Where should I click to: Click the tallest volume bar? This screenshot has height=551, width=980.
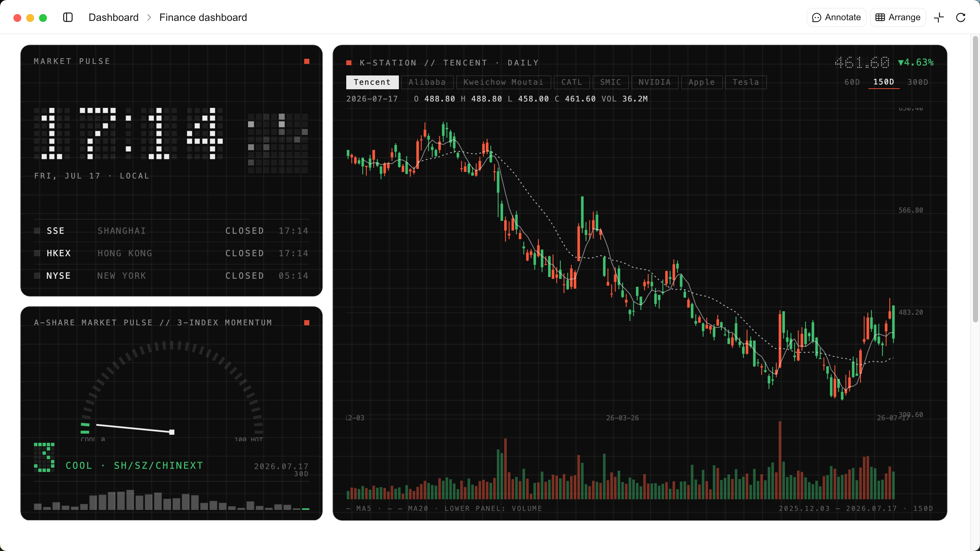(780, 460)
